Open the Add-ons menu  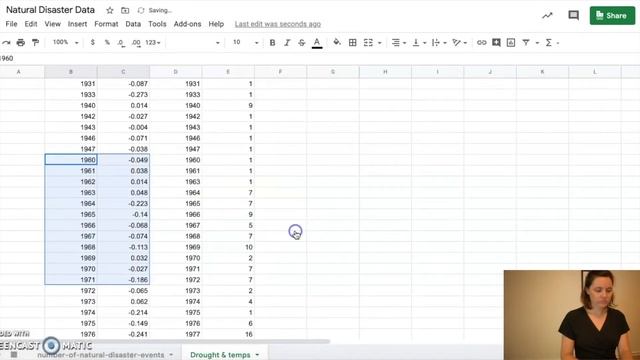(187, 24)
